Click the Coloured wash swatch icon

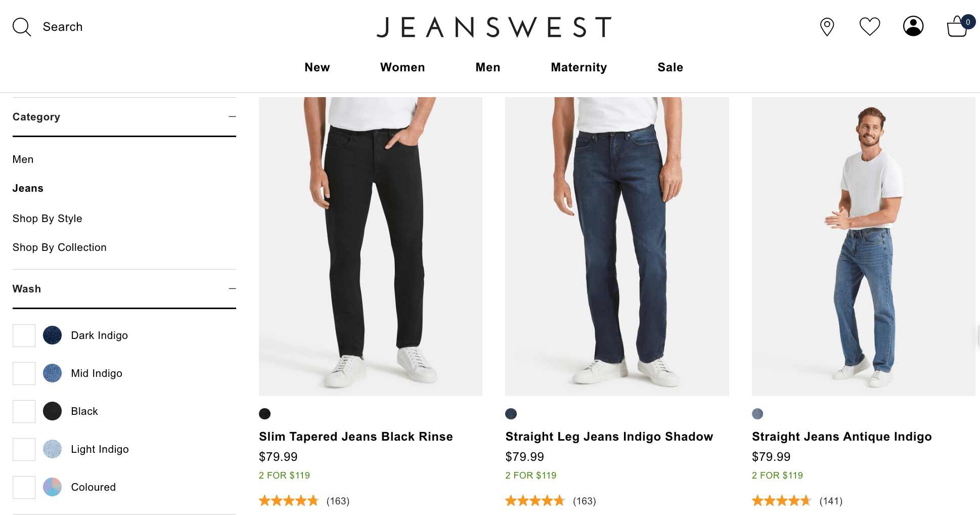(x=52, y=487)
